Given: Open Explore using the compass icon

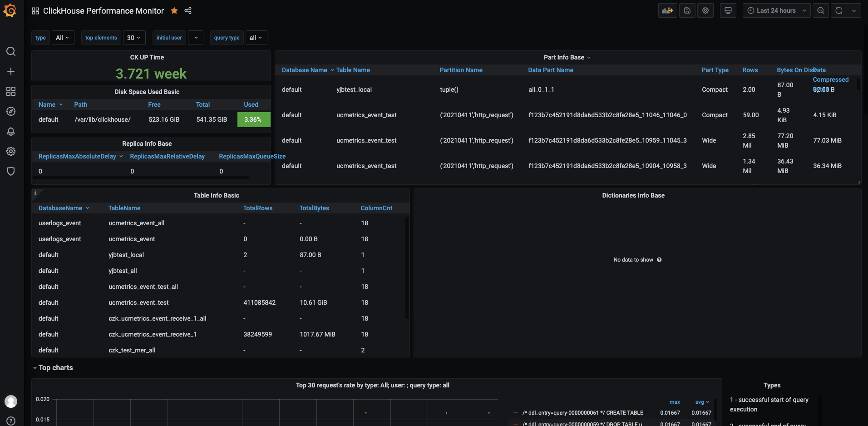Looking at the screenshot, I should 11,111.
